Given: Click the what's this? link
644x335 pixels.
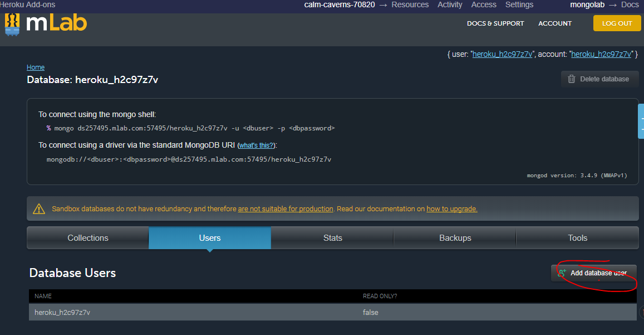Looking at the screenshot, I should (x=256, y=145).
